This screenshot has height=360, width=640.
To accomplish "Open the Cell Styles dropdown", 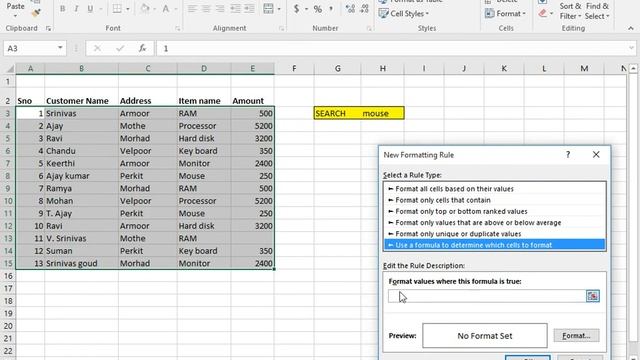I will pyautogui.click(x=404, y=13).
